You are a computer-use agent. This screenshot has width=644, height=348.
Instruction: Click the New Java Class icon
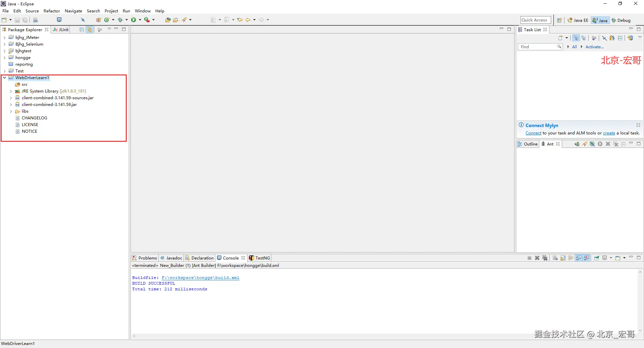pos(107,20)
